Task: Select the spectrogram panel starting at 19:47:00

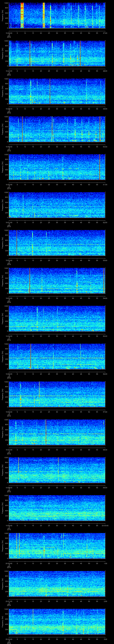Action: (57, 53)
